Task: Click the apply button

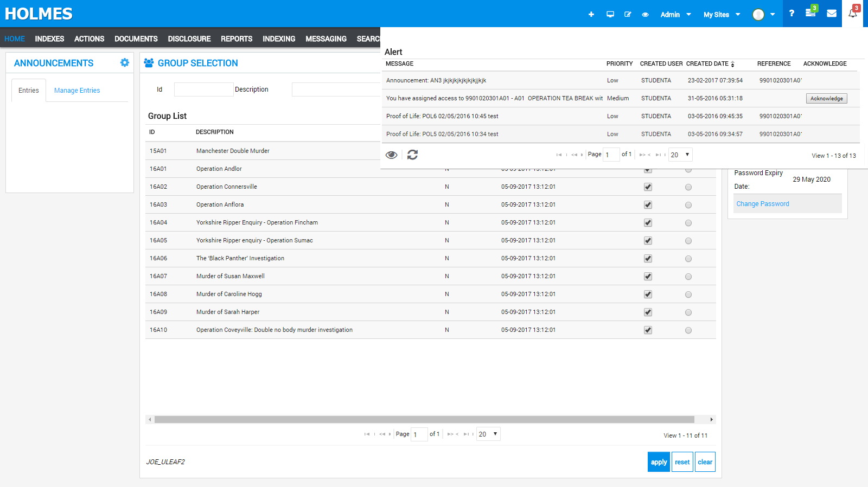Action: pyautogui.click(x=659, y=462)
